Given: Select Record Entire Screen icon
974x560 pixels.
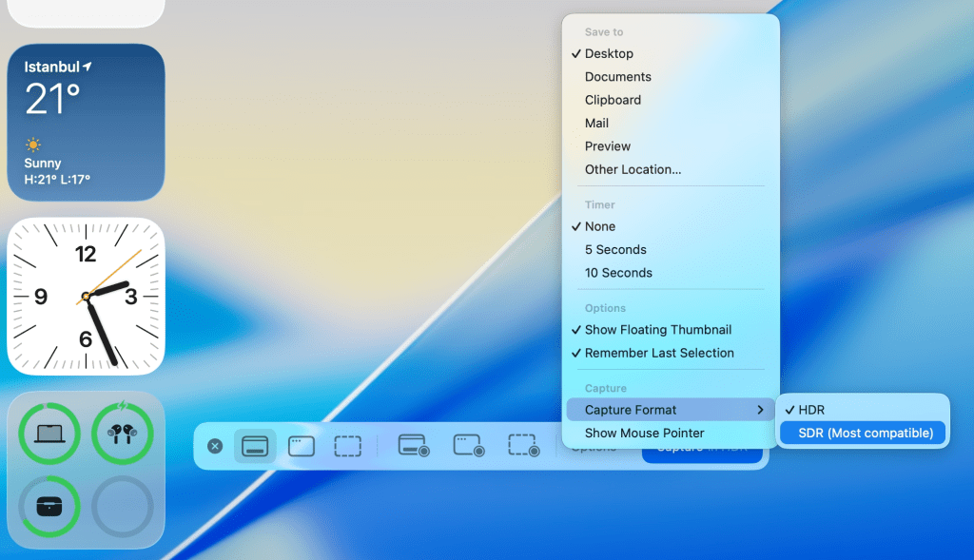Looking at the screenshot, I should 414,446.
